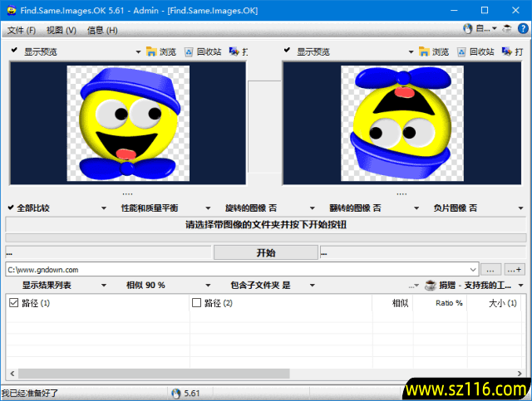Expand left panel 显示预览 dropdown arrow
Viewport: 532px width, 401px height.
coord(138,52)
